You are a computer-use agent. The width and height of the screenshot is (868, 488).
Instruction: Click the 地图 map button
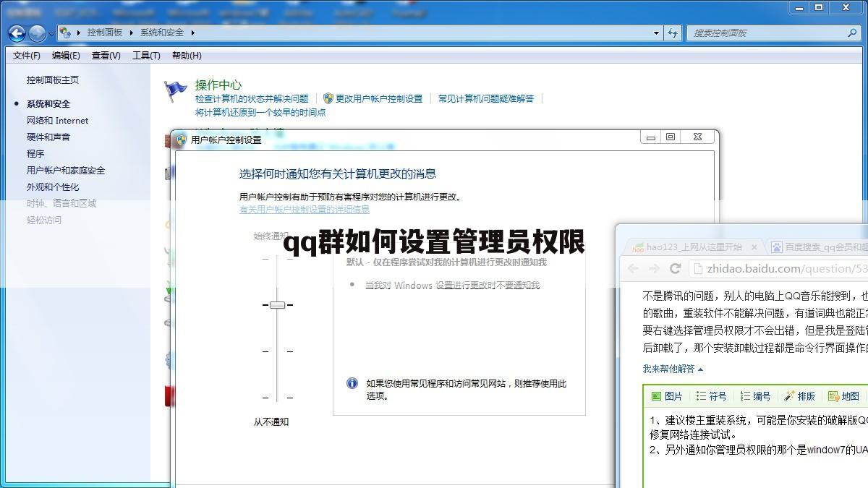[x=844, y=396]
